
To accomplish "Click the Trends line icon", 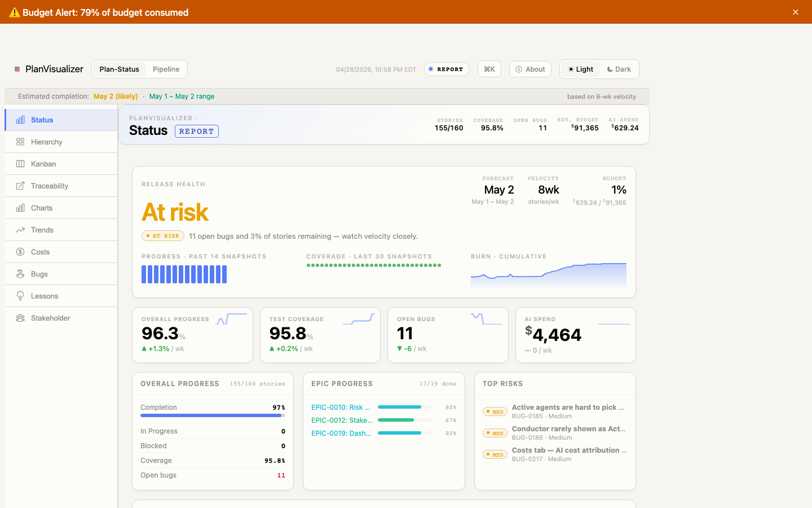I will tap(20, 230).
